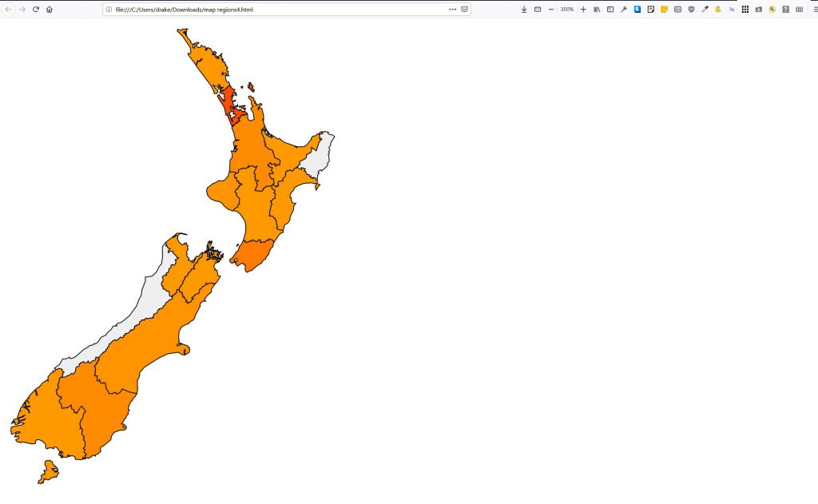The image size is (818, 504).
Task: Open the page actions three-dot menu
Action: pos(452,9)
